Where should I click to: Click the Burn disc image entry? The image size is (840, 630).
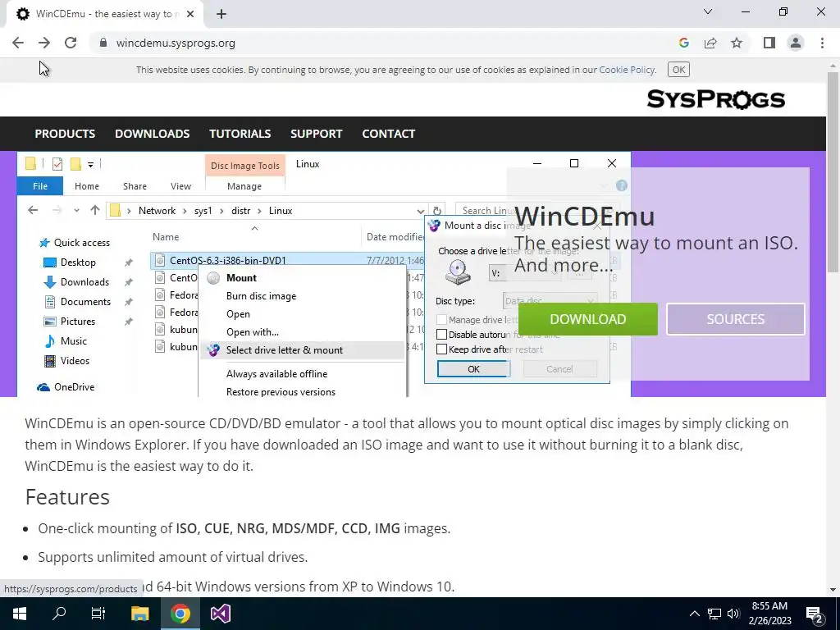[261, 295]
